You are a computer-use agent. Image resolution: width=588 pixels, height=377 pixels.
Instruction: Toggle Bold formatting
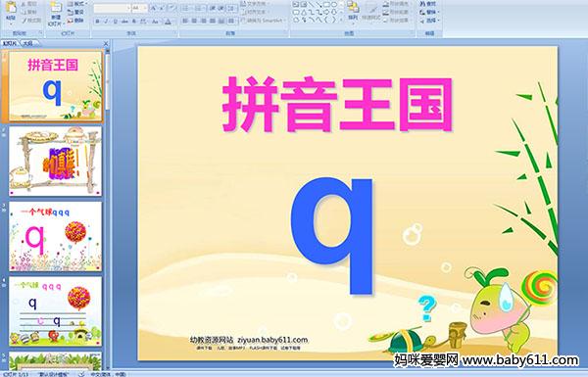[x=97, y=22]
